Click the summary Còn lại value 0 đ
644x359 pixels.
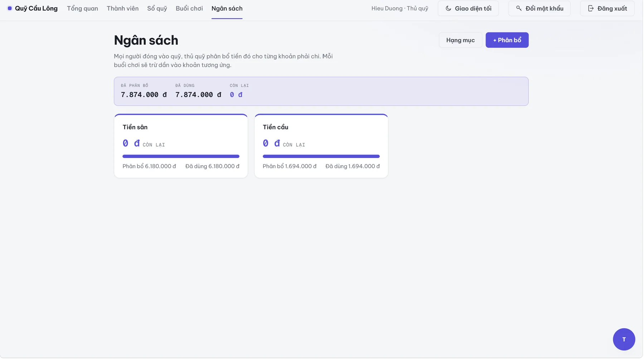pyautogui.click(x=236, y=95)
